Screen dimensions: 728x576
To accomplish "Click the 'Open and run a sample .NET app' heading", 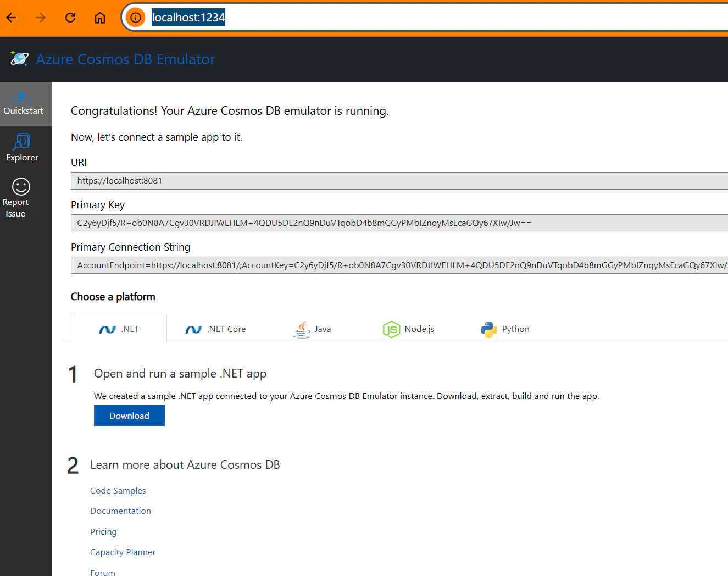I will [x=180, y=374].
